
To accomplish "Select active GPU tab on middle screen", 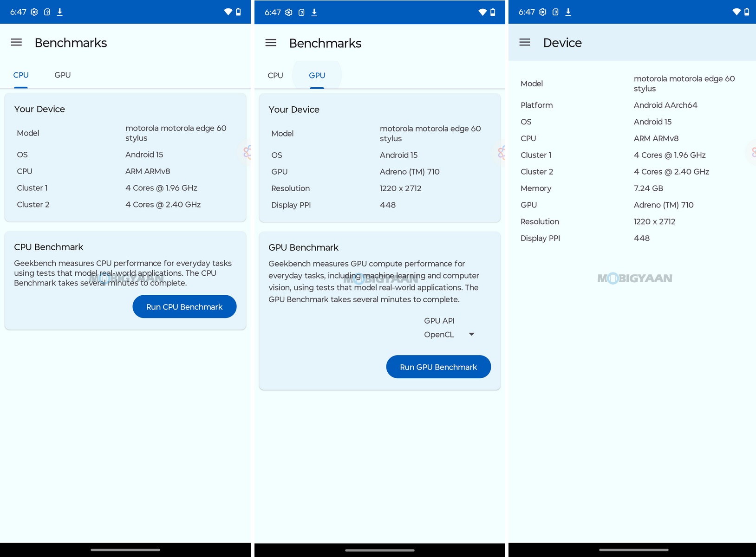I will click(x=317, y=75).
